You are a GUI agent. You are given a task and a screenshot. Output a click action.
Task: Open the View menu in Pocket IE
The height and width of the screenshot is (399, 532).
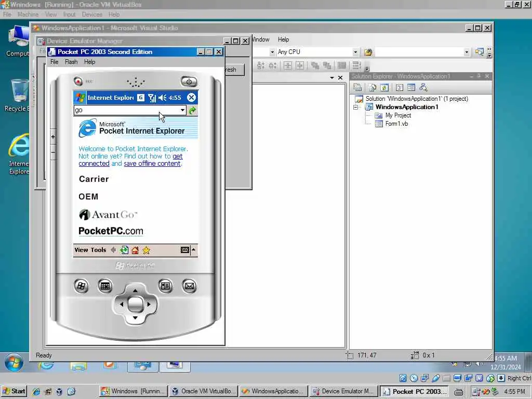click(81, 250)
